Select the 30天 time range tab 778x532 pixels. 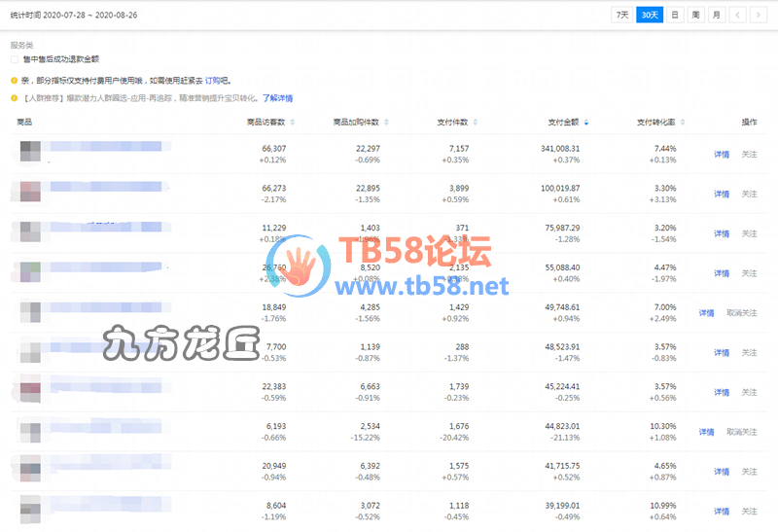tap(649, 15)
